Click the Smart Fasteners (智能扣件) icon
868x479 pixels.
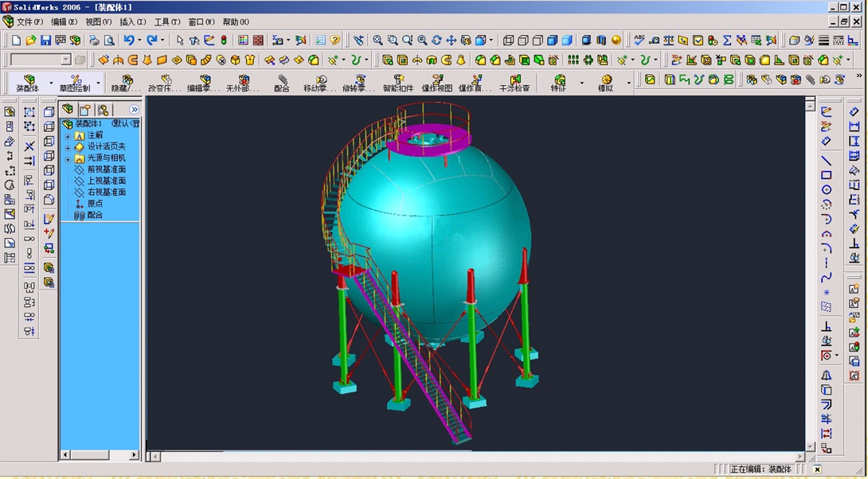[399, 79]
